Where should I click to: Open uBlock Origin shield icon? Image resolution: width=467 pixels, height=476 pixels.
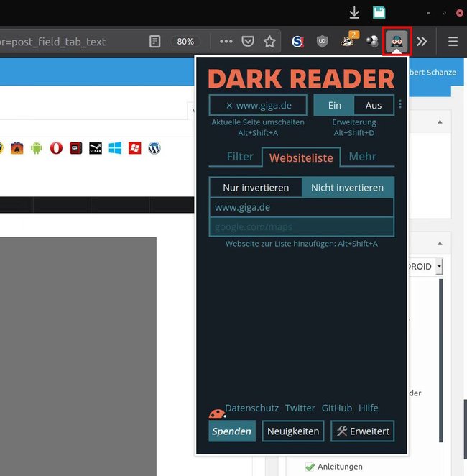322,42
